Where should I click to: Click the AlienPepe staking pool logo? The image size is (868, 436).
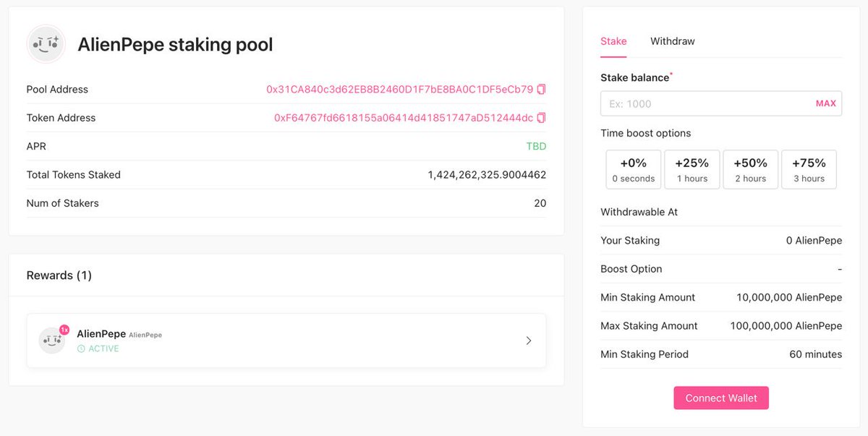(x=46, y=44)
